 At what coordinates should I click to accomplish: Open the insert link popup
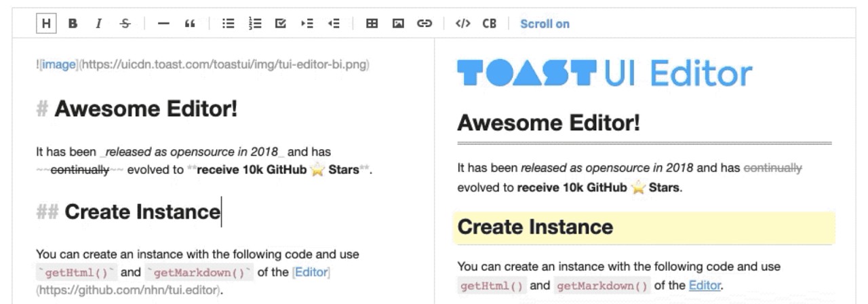(x=425, y=24)
